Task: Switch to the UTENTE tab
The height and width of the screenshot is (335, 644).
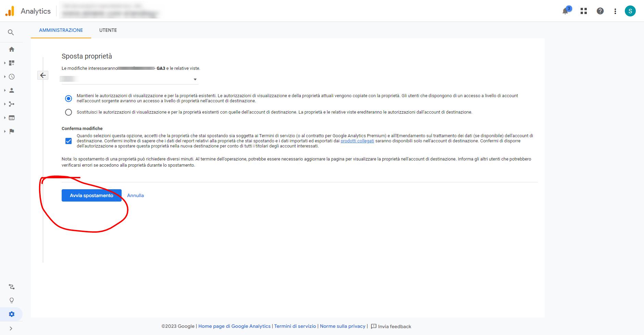Action: pos(108,30)
